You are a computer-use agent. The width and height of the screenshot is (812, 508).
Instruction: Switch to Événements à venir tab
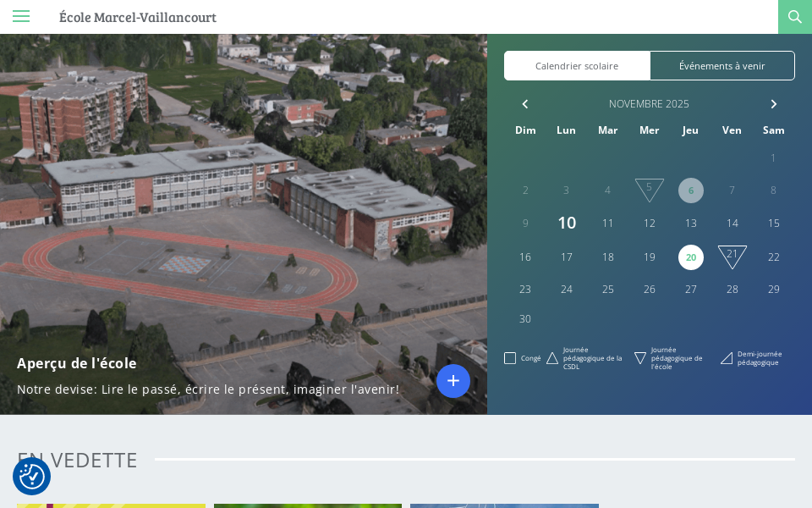(722, 66)
